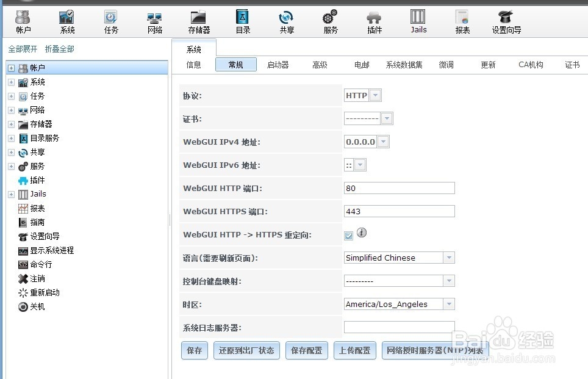This screenshot has width=588, height=379.
Task: Open the 服务 (Services) gear toolbar icon
Action: coord(331,22)
